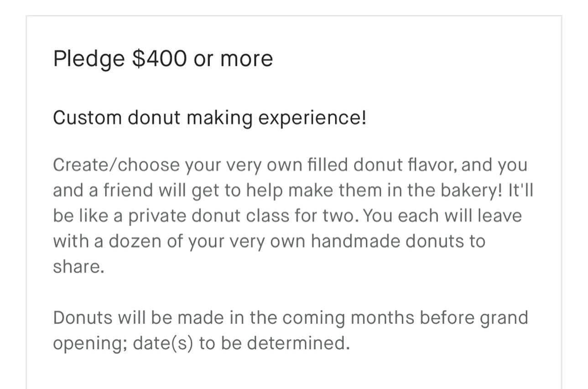Screen dimensions: 588x389
Task: Click the words "grand" at the paragraph's line end
Action: pos(504,318)
